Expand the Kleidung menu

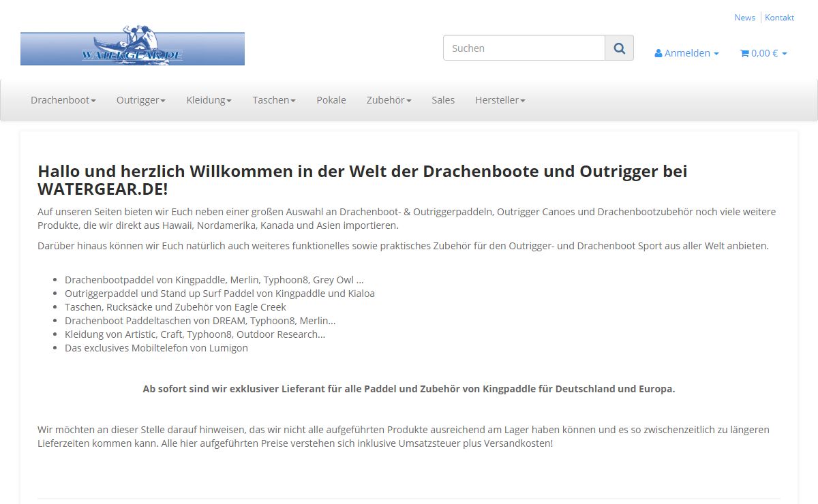pos(209,100)
